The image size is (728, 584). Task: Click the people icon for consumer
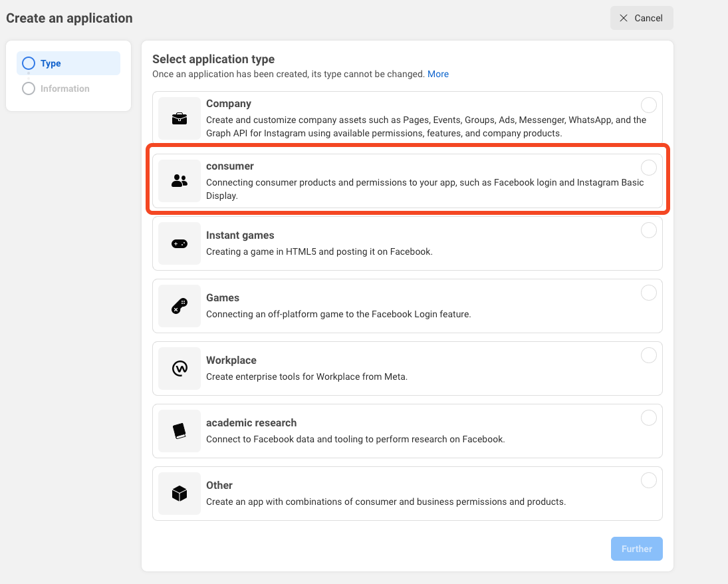click(180, 180)
